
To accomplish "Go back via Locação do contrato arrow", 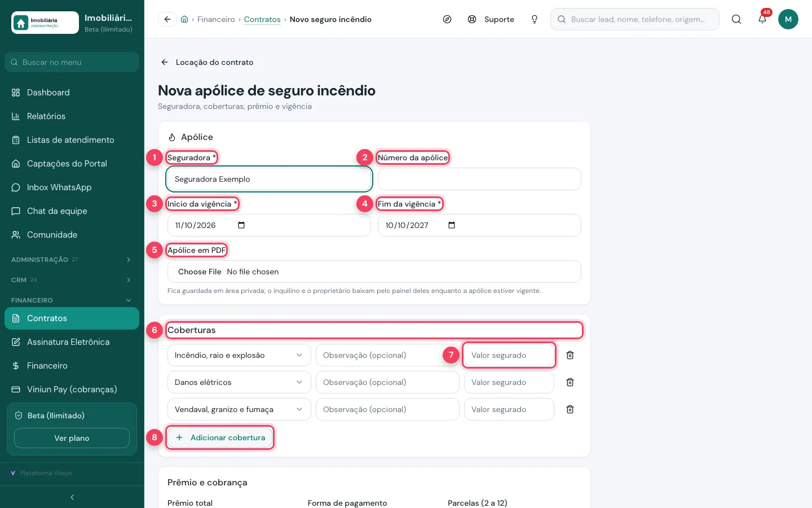I will pyautogui.click(x=165, y=62).
